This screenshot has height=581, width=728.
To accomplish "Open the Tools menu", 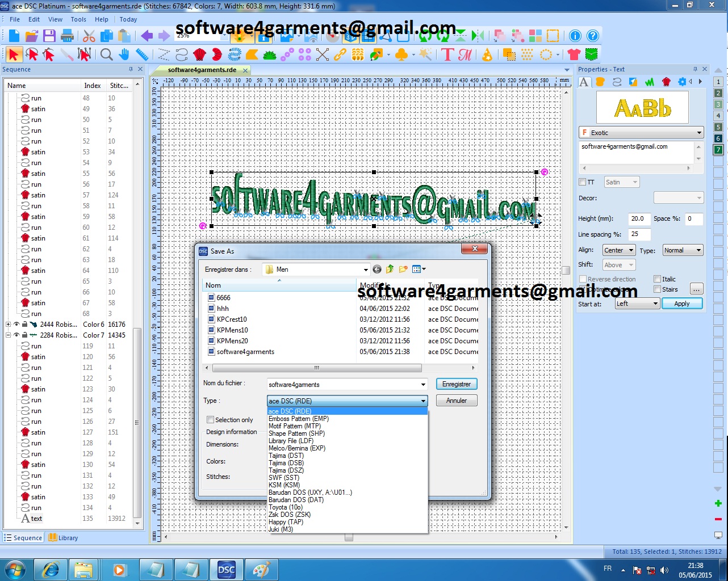I will click(78, 19).
